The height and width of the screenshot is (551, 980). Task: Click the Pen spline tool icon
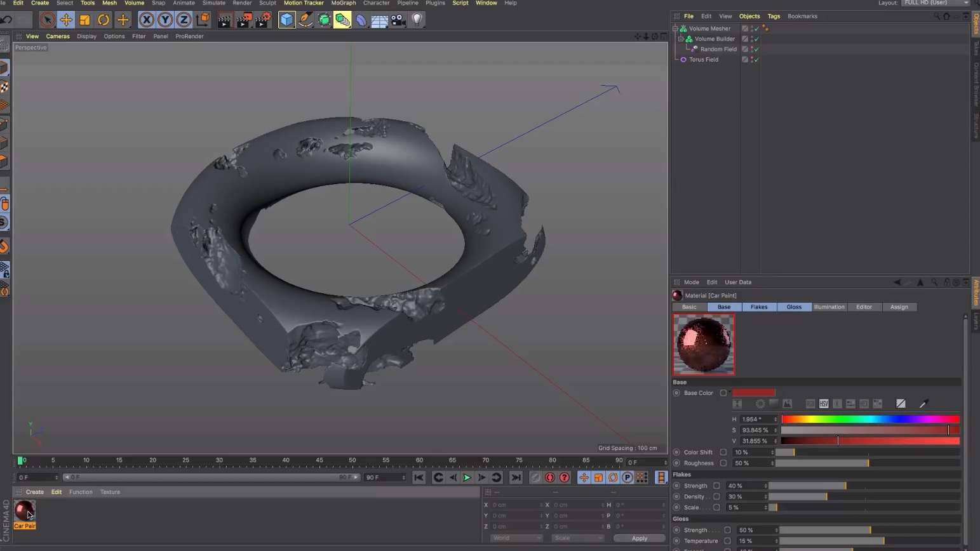click(x=305, y=20)
